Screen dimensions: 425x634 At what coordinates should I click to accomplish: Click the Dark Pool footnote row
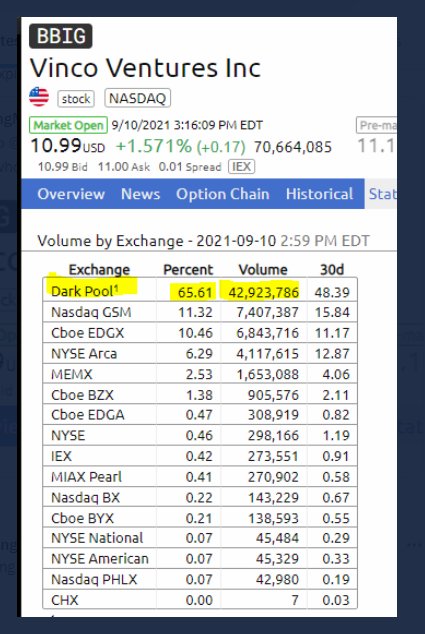tap(200, 292)
